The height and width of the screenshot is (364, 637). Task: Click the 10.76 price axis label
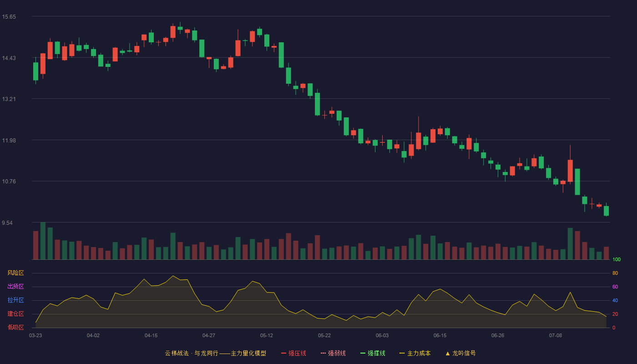9,182
